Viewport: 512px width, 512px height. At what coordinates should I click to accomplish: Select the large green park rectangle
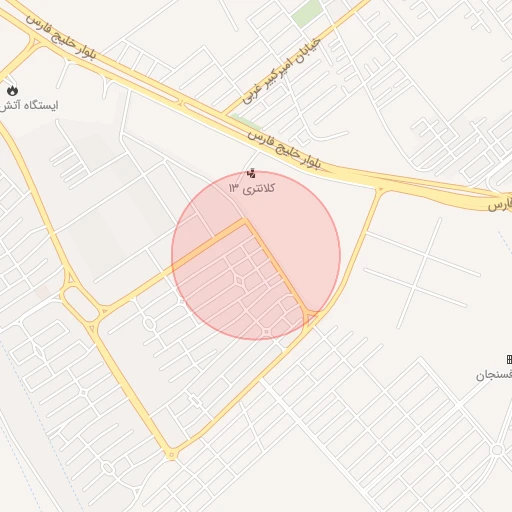(307, 13)
